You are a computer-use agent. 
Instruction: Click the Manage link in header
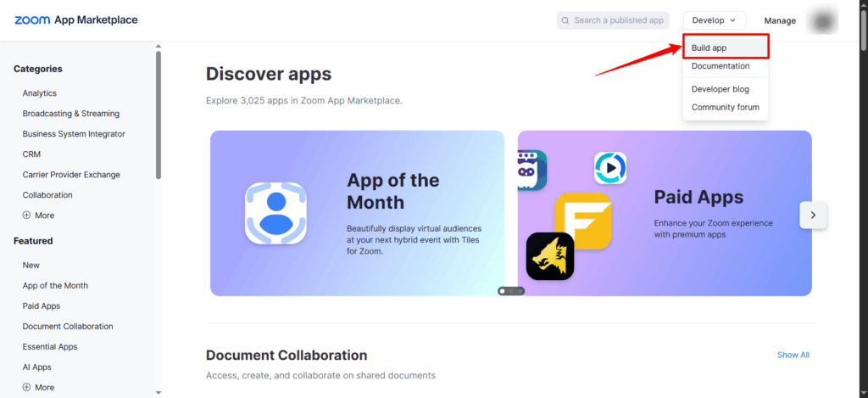pos(780,20)
